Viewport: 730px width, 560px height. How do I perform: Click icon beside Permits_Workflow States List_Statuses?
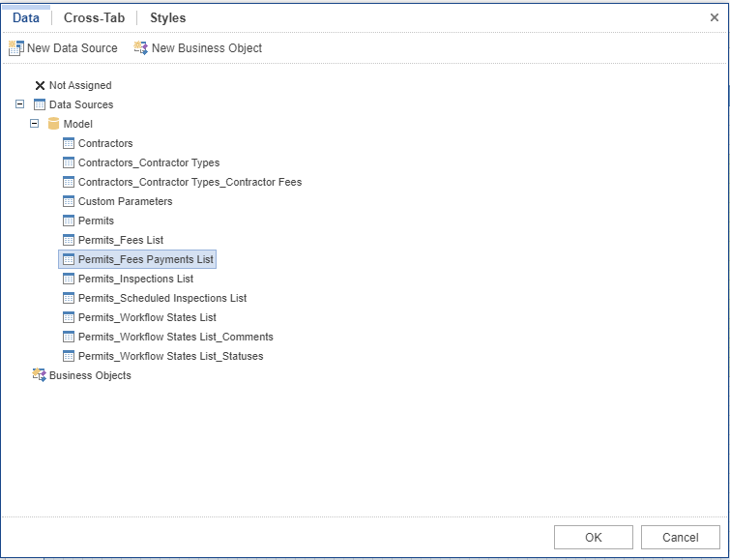(x=69, y=356)
